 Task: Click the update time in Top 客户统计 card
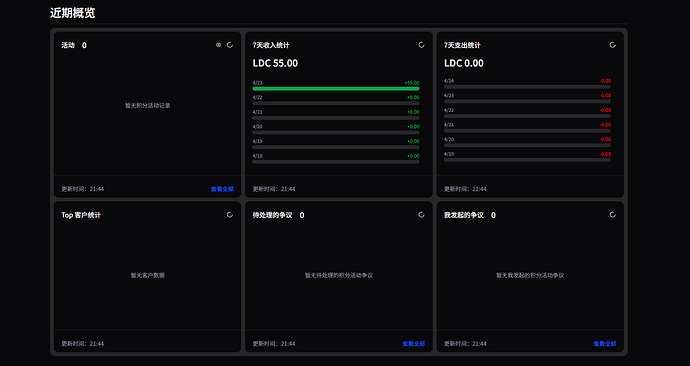pos(83,344)
